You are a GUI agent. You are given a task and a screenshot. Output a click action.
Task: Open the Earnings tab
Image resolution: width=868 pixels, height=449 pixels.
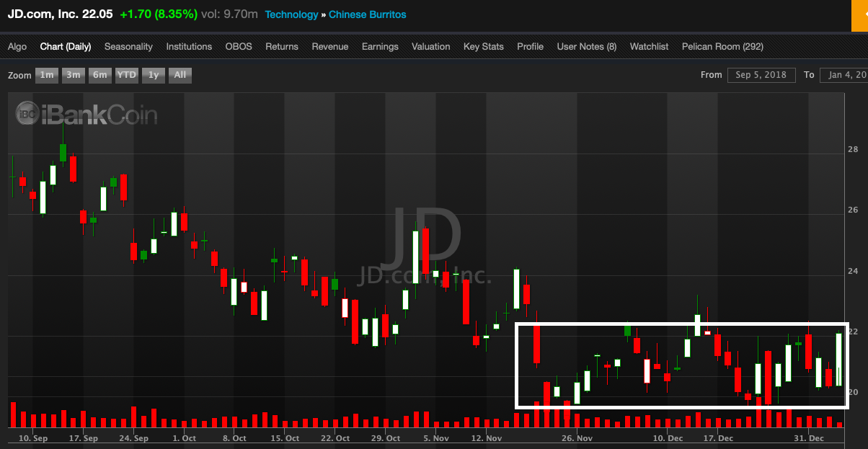coord(380,46)
